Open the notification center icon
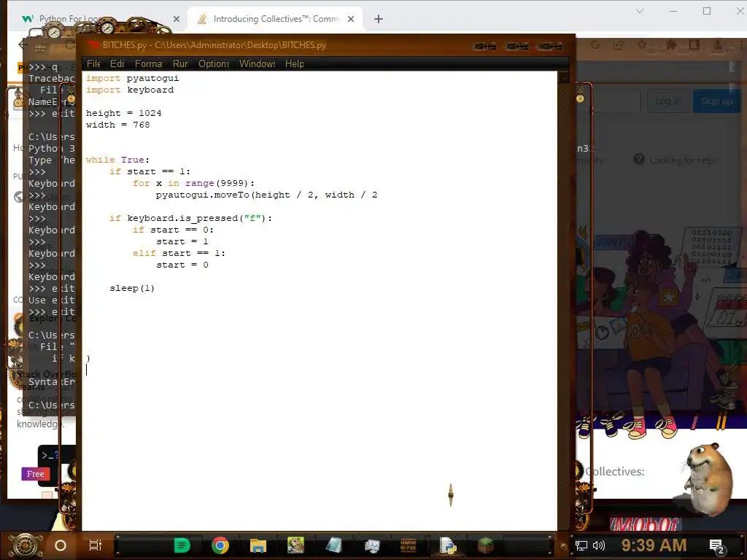Image resolution: width=747 pixels, height=560 pixels. point(716,547)
